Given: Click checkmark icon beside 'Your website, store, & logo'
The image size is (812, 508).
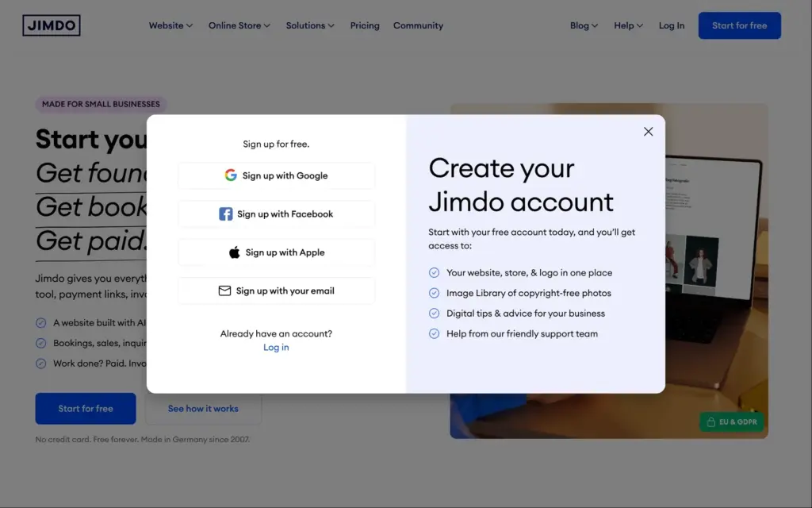Looking at the screenshot, I should (434, 273).
